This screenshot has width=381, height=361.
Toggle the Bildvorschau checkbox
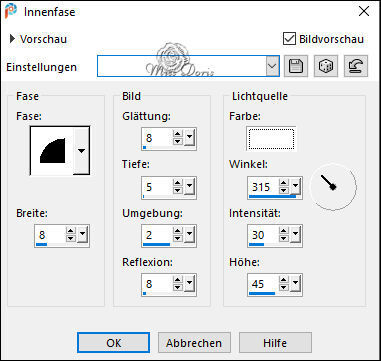pyautogui.click(x=289, y=39)
